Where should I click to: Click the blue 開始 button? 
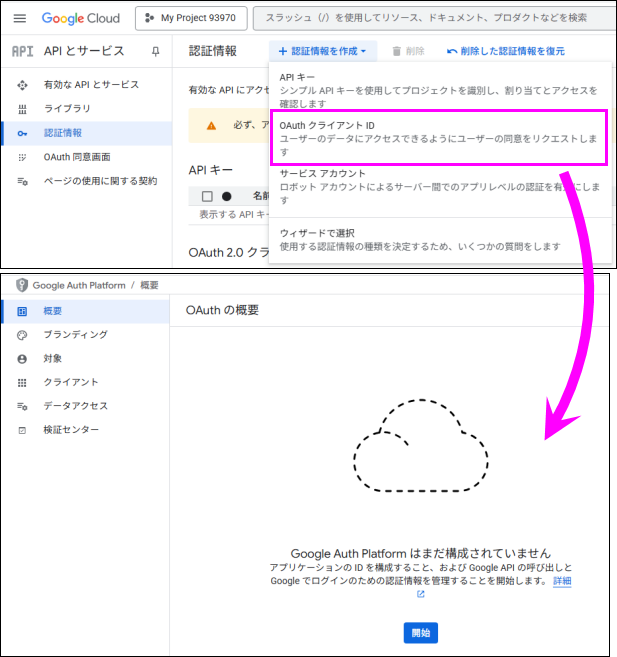point(421,633)
